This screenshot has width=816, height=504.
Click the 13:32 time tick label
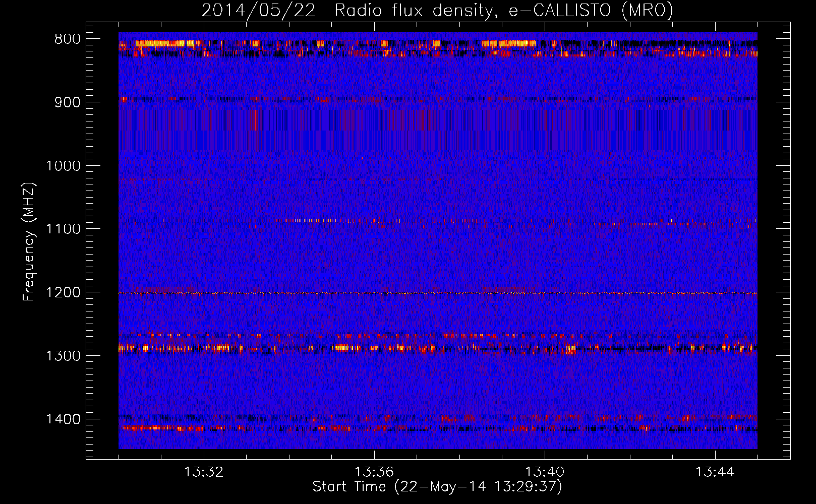click(204, 472)
